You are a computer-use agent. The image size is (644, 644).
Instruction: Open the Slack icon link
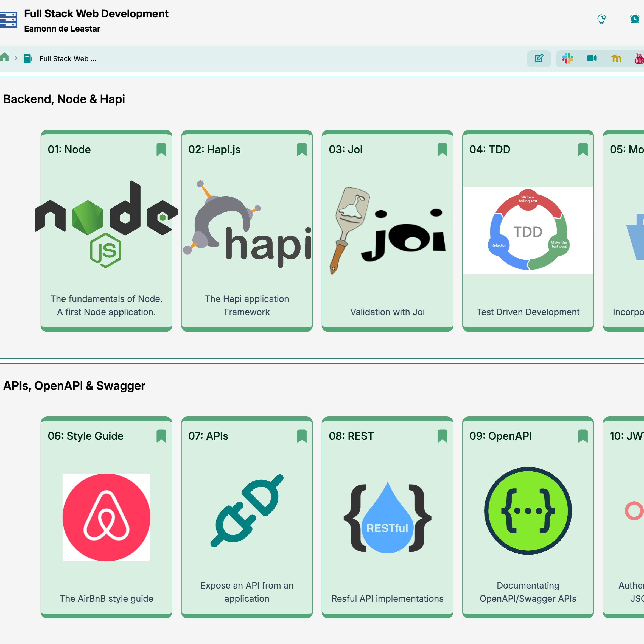567,58
